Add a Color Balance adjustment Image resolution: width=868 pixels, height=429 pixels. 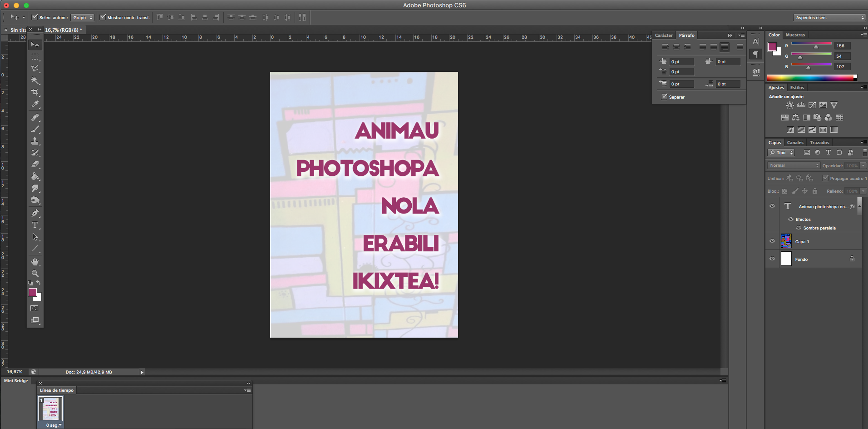795,117
